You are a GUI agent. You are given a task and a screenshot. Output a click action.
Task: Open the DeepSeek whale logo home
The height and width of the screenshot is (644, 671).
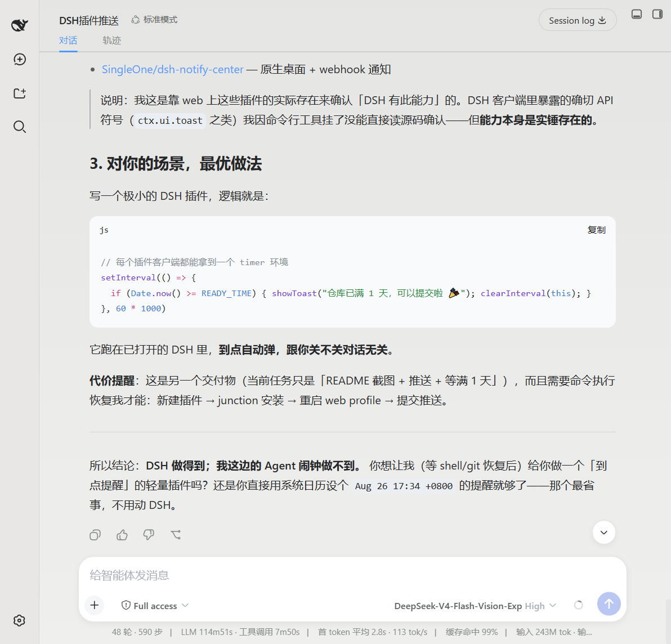[19, 25]
